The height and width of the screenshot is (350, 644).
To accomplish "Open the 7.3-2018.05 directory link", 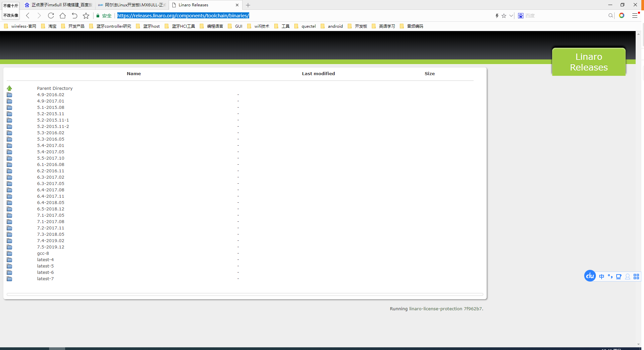I will pos(50,234).
